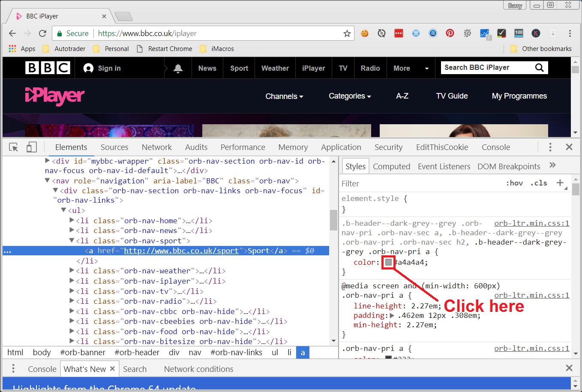Click the first orb-ltr.min.css:1 source link
This screenshot has width=582, height=392.
531,223
